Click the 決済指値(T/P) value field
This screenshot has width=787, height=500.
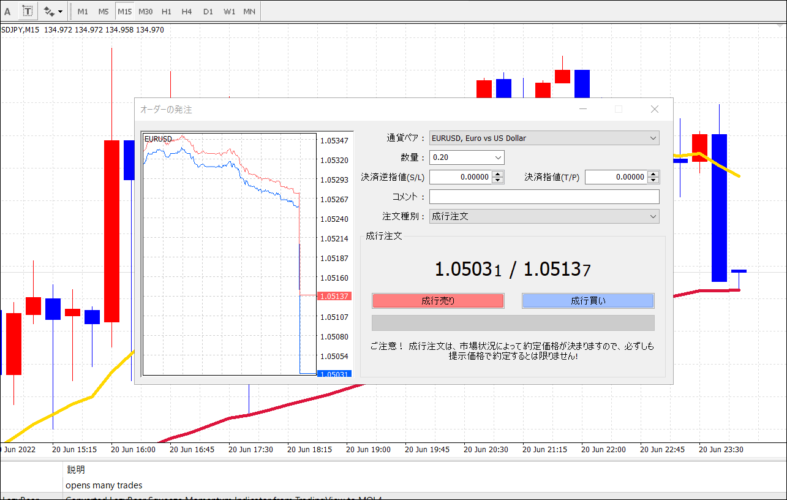point(616,177)
